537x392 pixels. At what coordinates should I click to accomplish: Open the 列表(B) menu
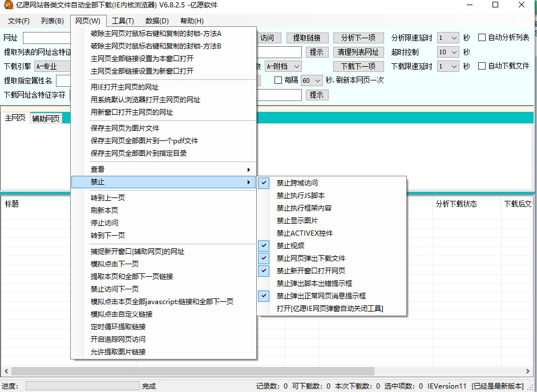coord(53,21)
